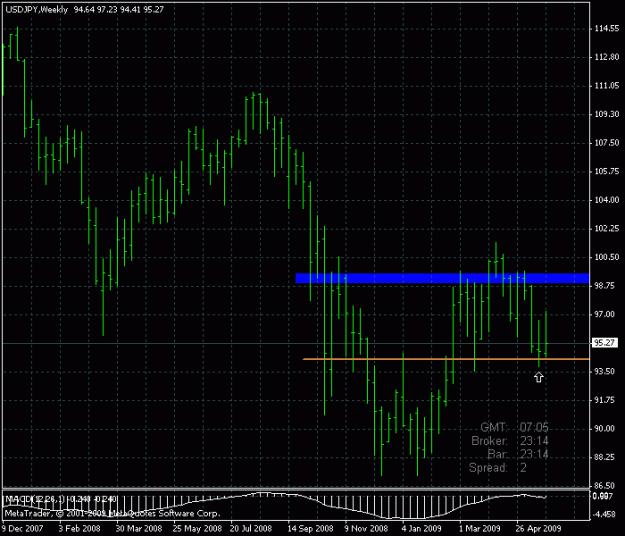Image resolution: width=625 pixels, height=536 pixels.
Task: Click the OHLC values 94.64 97.23 94.41 95.27
Action: click(118, 10)
